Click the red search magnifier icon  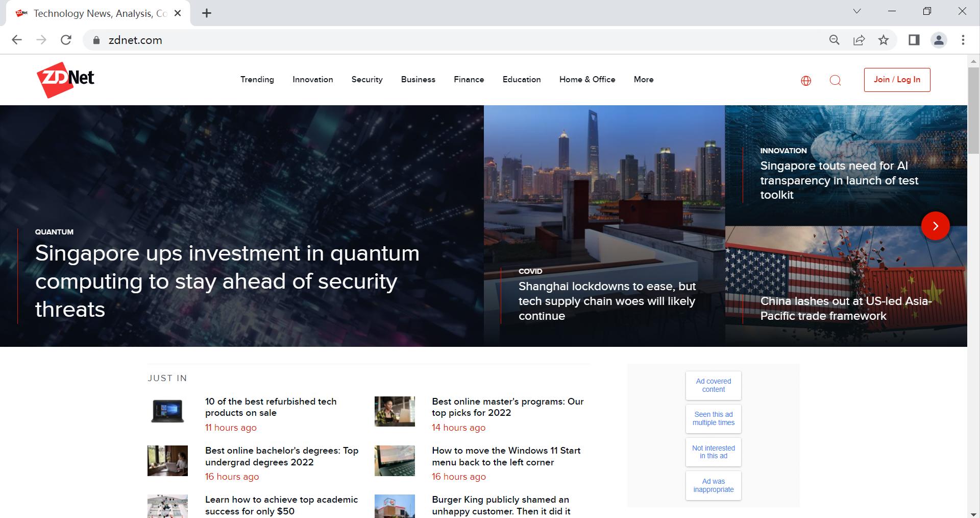(x=835, y=81)
